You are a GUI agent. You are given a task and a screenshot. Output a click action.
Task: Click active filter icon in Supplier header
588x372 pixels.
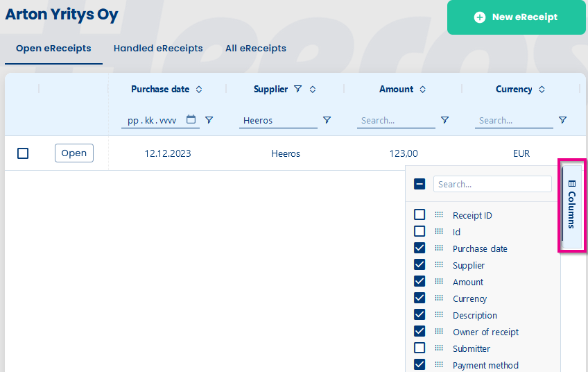tap(298, 89)
